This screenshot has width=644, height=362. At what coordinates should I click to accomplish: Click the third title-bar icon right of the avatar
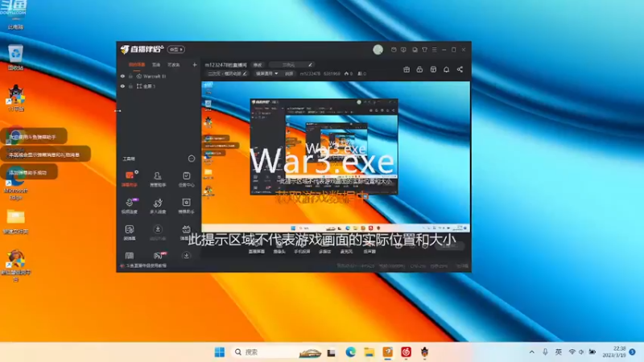[x=415, y=50]
